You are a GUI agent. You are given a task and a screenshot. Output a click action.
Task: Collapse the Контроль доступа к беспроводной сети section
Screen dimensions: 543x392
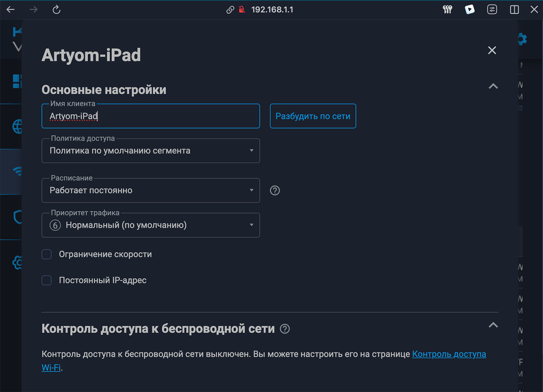point(493,325)
